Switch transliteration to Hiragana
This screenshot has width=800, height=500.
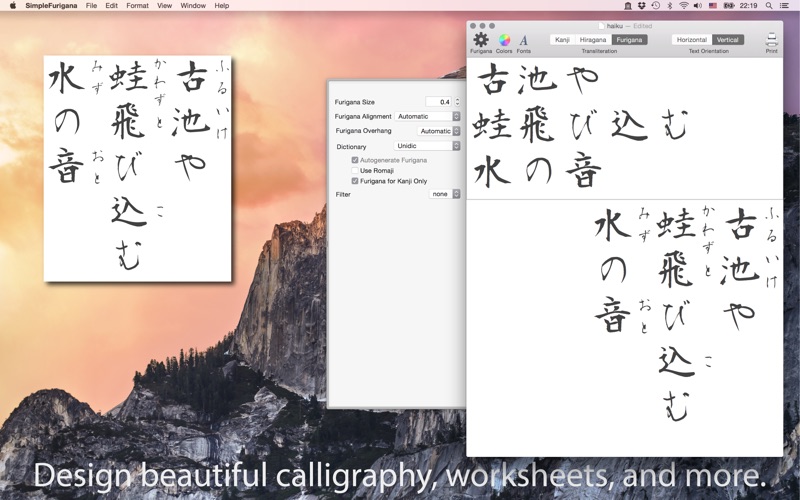click(x=593, y=40)
